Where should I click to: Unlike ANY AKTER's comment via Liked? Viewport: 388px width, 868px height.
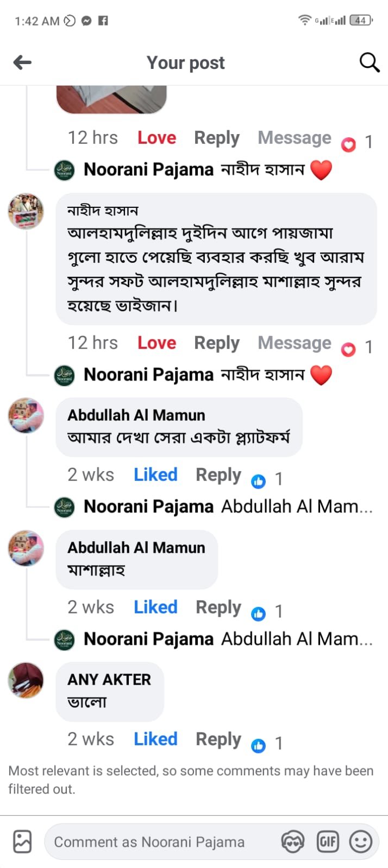tap(155, 739)
